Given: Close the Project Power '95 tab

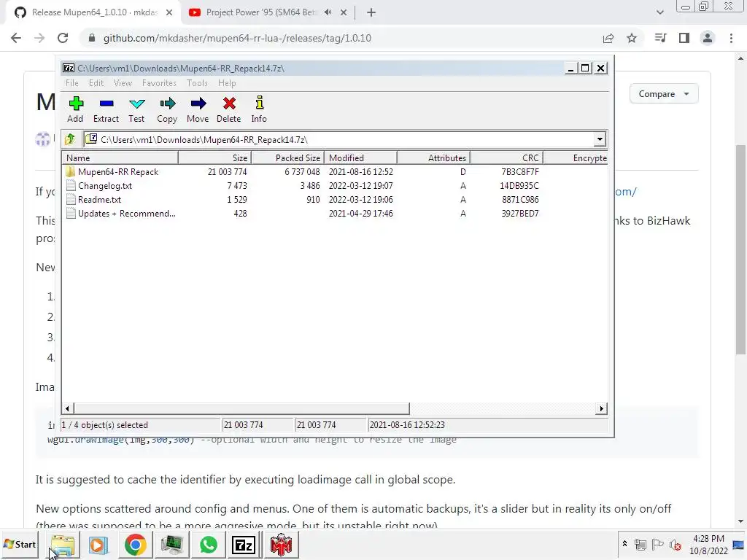Looking at the screenshot, I should click(344, 12).
